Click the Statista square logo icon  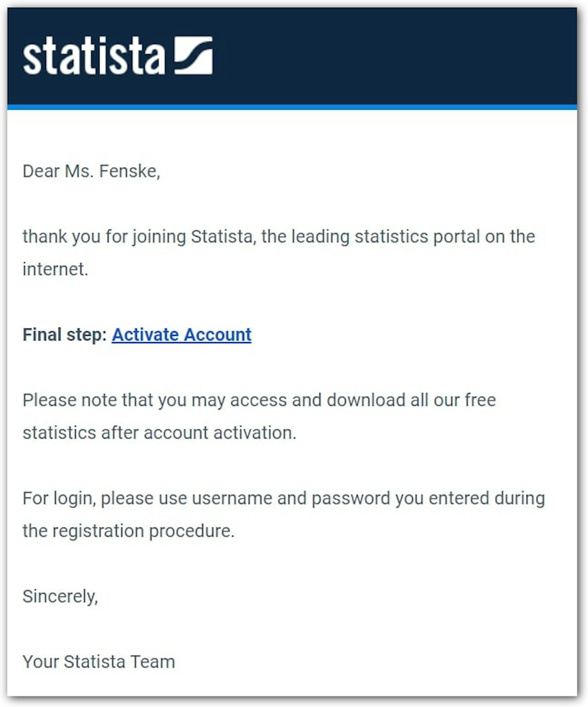click(x=193, y=55)
